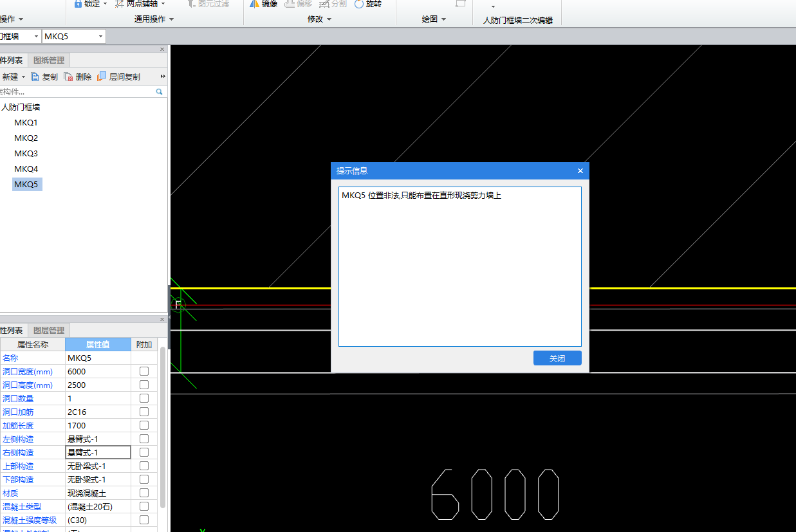Click the 属性名称 column header
This screenshot has height=532, width=796.
point(33,344)
